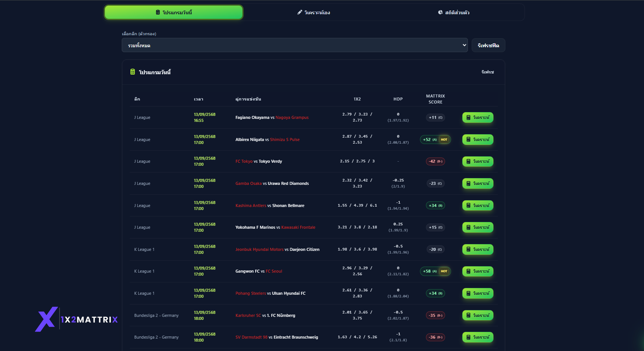Click the HOT badge on Gangwon FC row

pos(444,271)
